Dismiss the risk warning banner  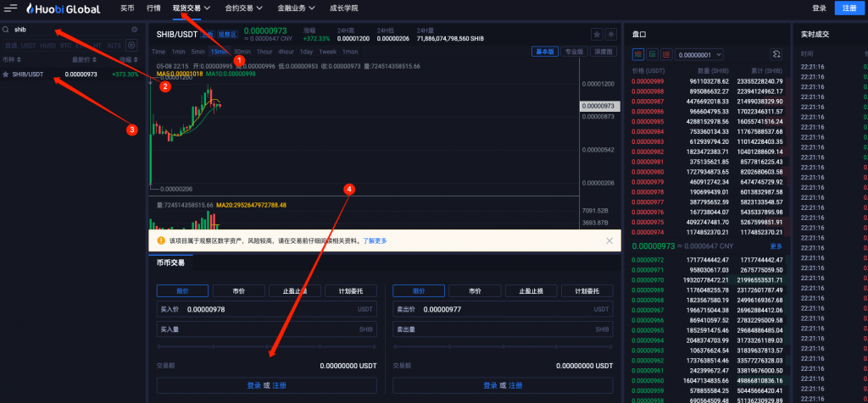[x=609, y=240]
